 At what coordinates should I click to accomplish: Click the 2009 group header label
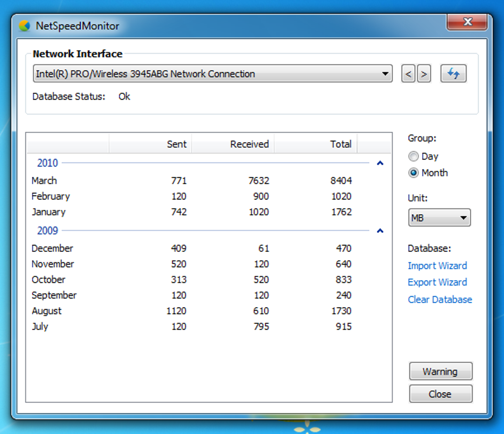(x=47, y=231)
